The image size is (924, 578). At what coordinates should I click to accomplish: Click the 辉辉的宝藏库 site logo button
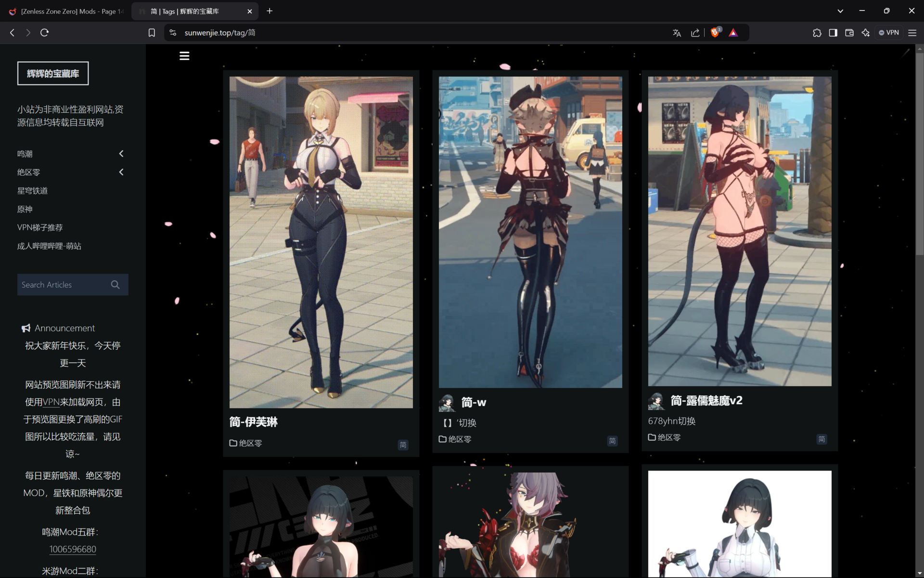(53, 73)
